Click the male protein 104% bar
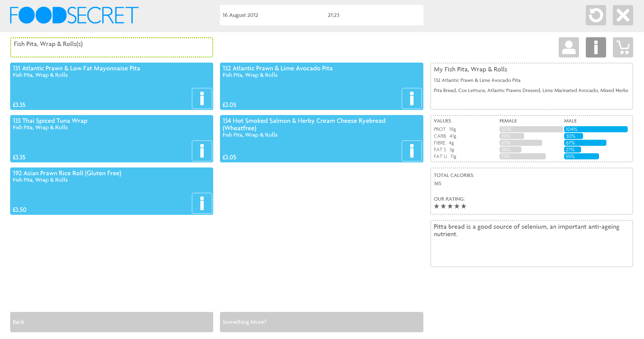Screen dimensions: 644x339 click(596, 129)
